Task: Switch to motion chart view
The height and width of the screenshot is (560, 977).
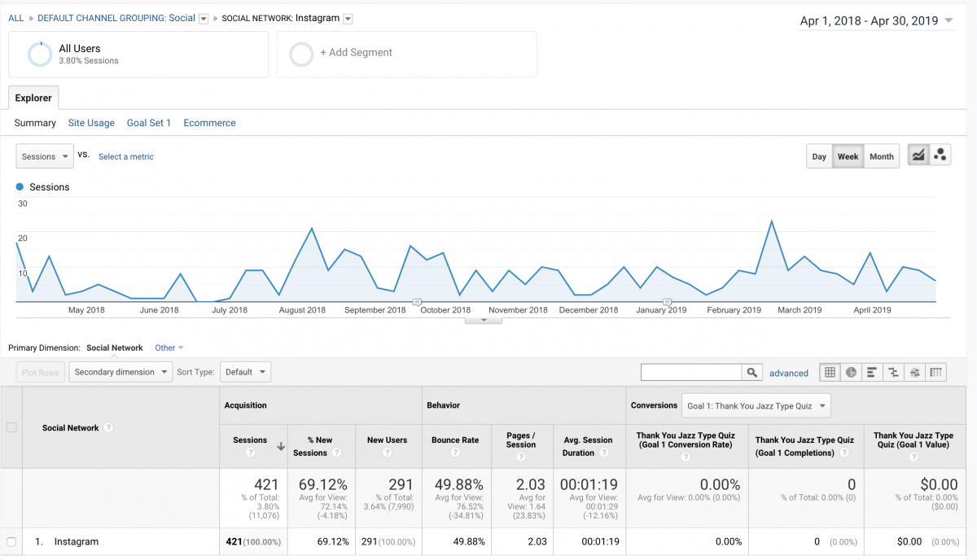Action: tap(940, 156)
